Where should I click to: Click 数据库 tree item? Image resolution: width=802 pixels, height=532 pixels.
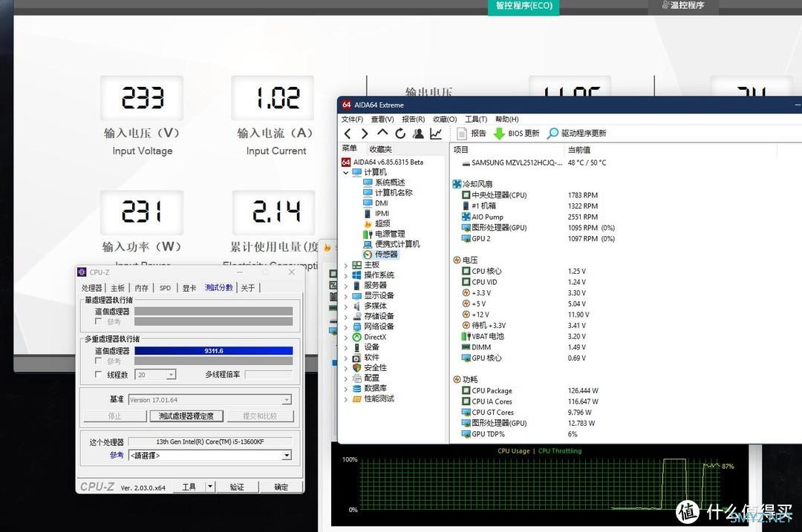[x=370, y=388]
